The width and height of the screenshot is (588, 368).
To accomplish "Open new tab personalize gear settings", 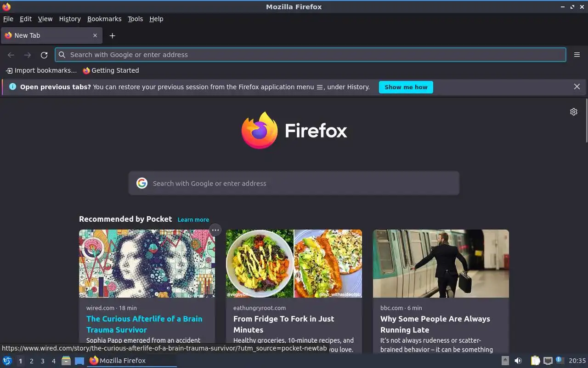I will point(573,112).
